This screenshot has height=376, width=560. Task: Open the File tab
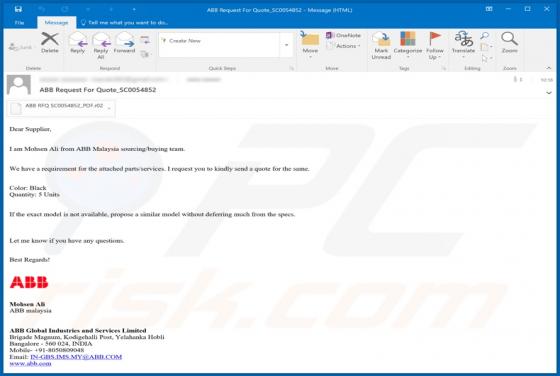point(19,22)
